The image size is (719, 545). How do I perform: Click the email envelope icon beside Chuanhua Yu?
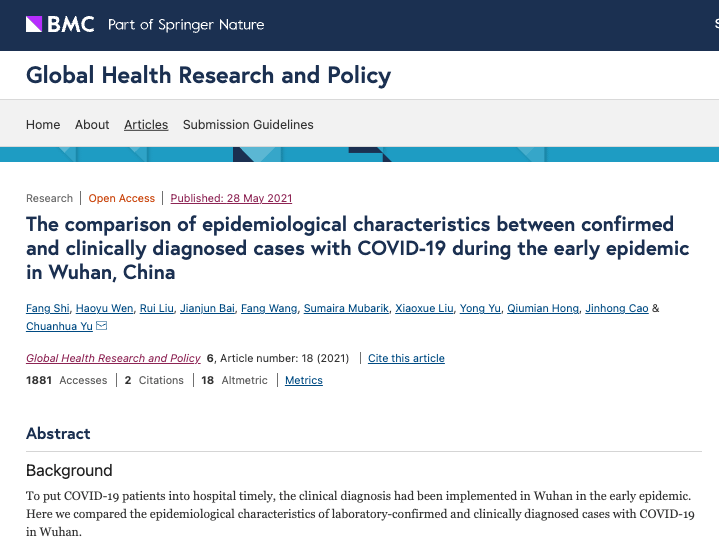pyautogui.click(x=101, y=326)
